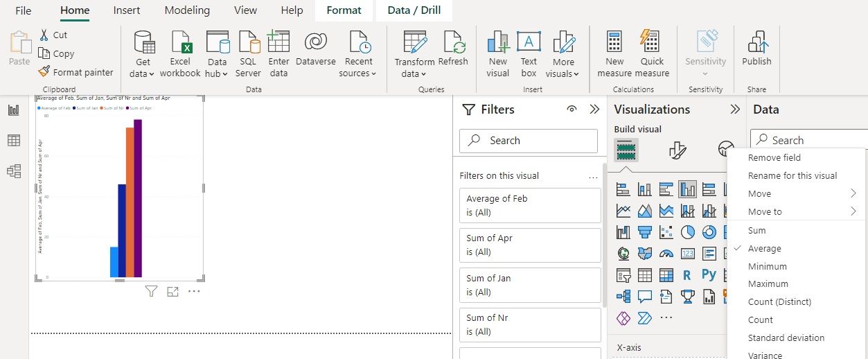868x359 pixels.
Task: Select the stacked area chart visual
Action: tap(666, 211)
